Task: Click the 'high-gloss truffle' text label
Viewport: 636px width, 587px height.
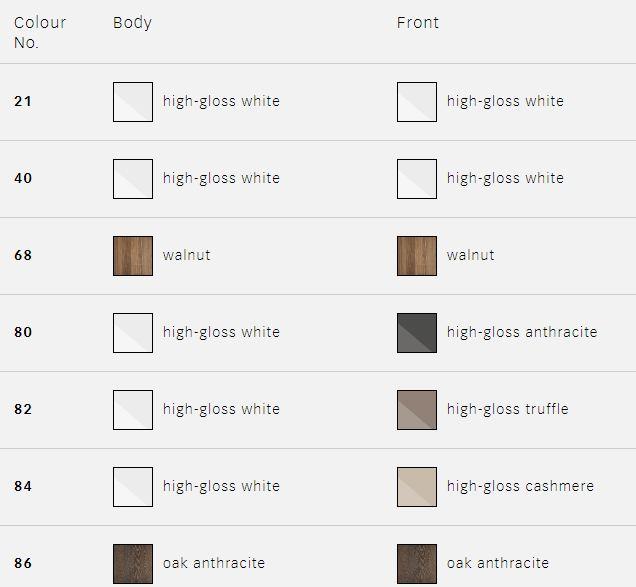Action: tap(507, 409)
